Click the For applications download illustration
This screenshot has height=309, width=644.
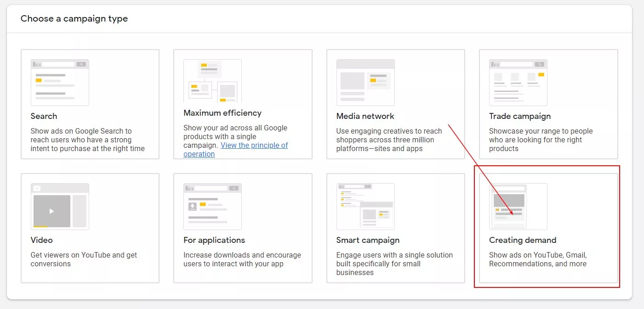[212, 207]
